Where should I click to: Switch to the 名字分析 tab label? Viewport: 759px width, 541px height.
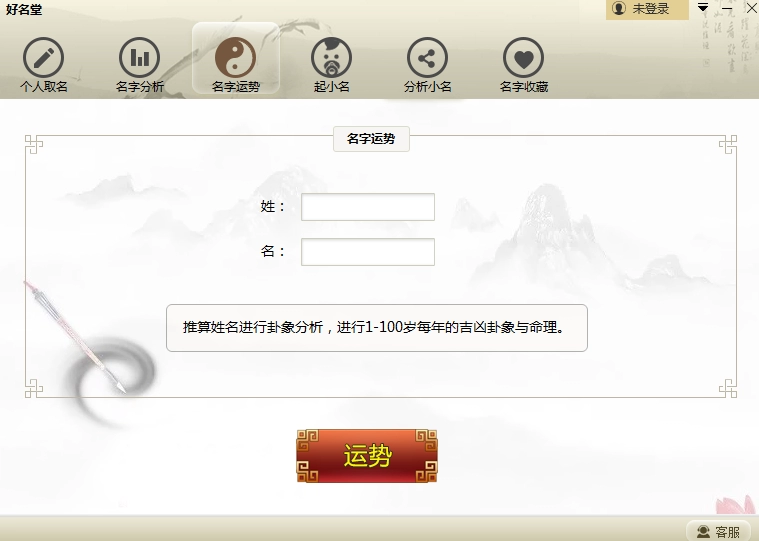tap(140, 87)
